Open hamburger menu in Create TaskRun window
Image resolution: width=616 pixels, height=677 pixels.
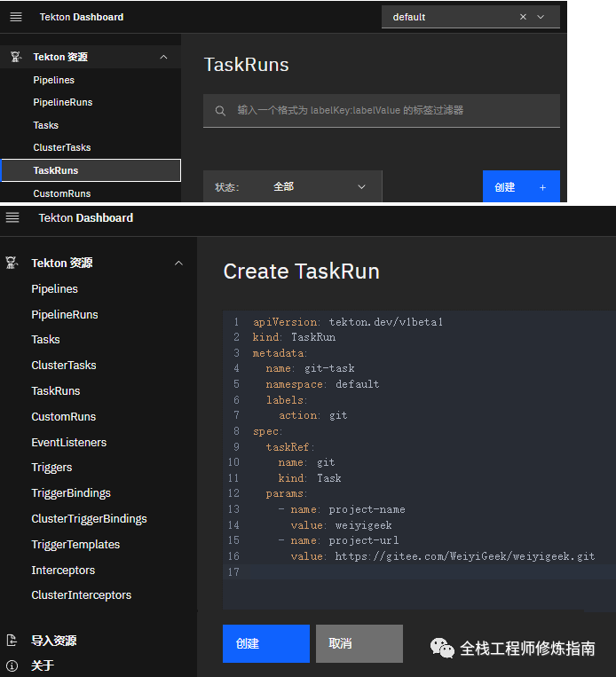[12, 217]
